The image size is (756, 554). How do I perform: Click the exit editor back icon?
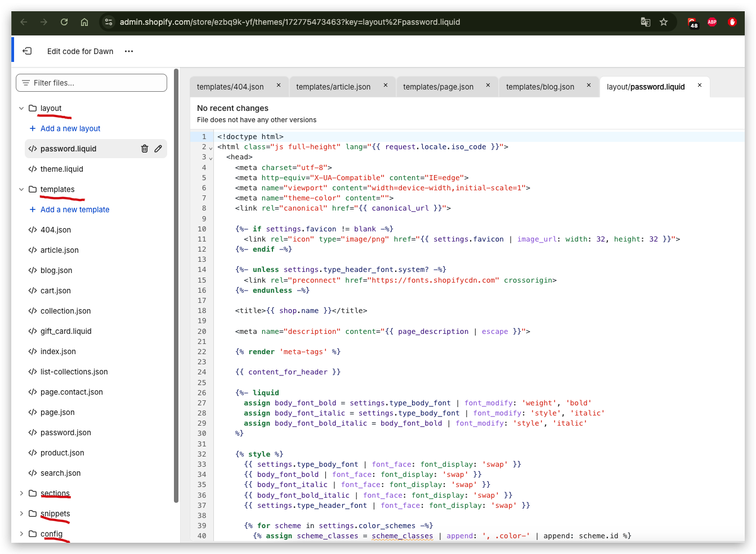pyautogui.click(x=27, y=51)
